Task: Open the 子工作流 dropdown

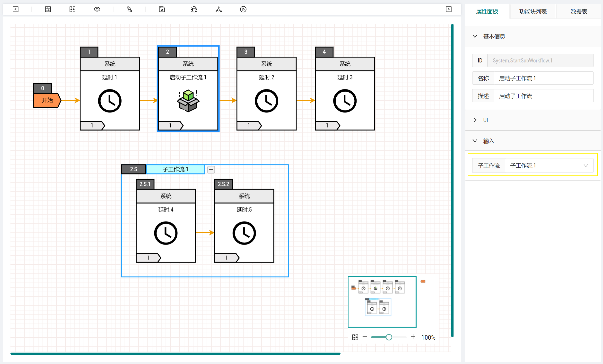Action: pos(549,166)
